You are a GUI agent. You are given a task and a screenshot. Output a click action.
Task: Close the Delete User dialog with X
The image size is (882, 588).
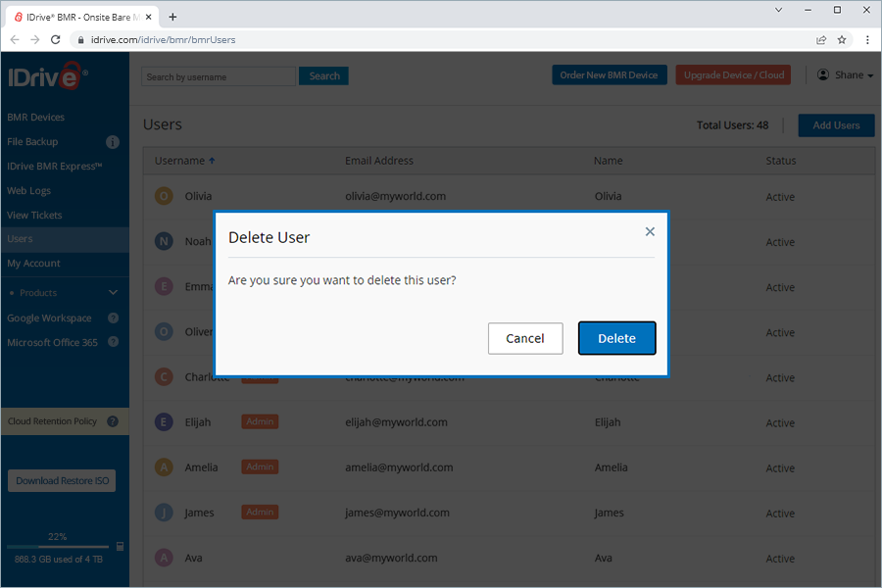point(650,232)
